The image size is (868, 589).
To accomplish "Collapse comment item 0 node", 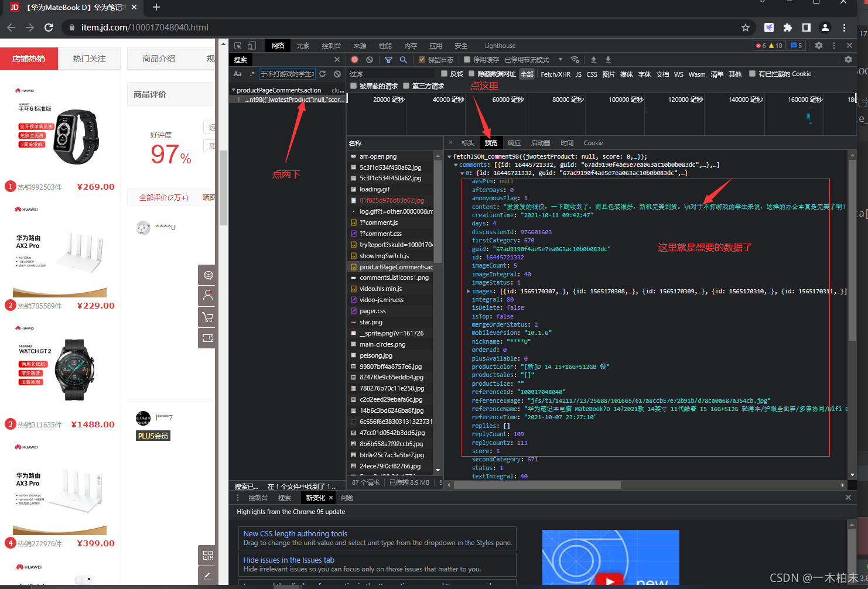I will click(462, 173).
